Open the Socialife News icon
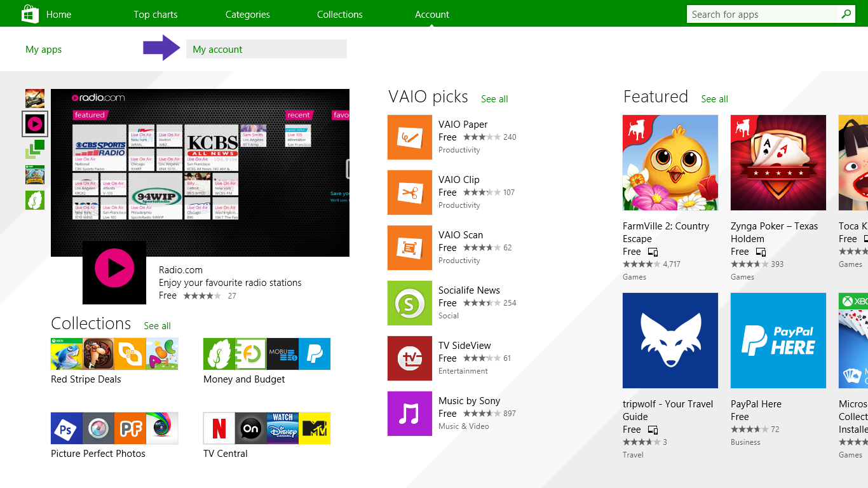This screenshot has height=488, width=868. pyautogui.click(x=410, y=303)
